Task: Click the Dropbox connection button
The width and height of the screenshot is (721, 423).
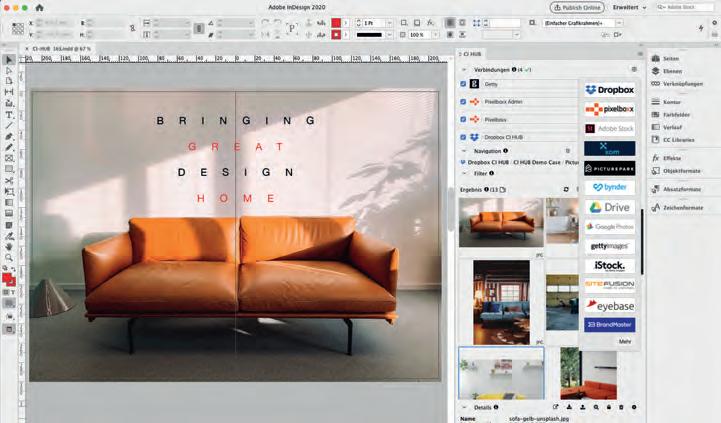Action: point(610,90)
